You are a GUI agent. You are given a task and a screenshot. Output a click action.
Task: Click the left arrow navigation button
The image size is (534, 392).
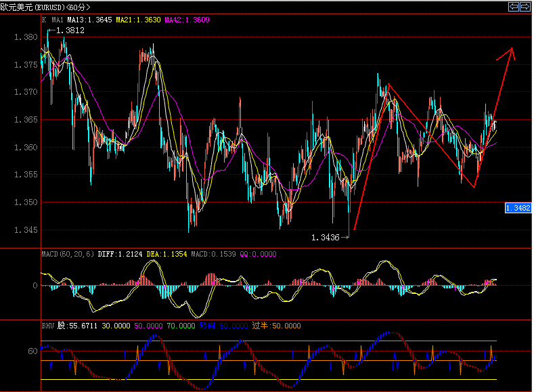514,7
